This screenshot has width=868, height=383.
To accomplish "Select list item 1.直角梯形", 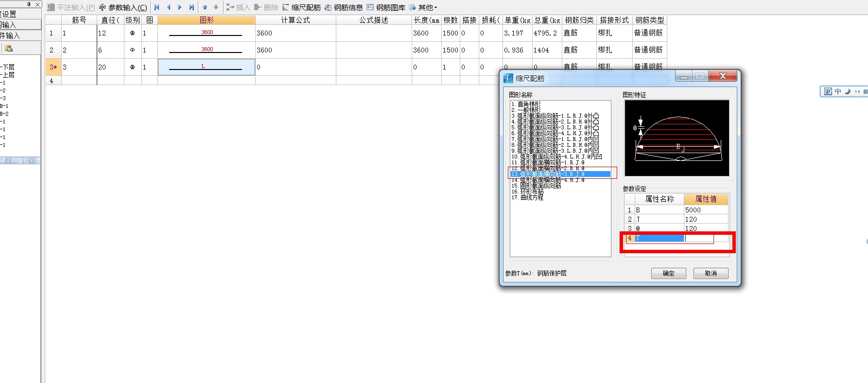I will pos(526,104).
